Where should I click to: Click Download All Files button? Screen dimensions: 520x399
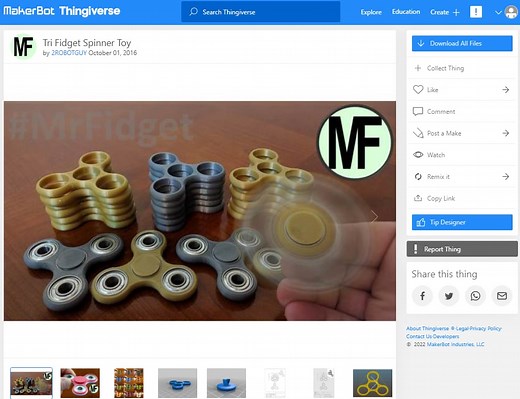(462, 43)
